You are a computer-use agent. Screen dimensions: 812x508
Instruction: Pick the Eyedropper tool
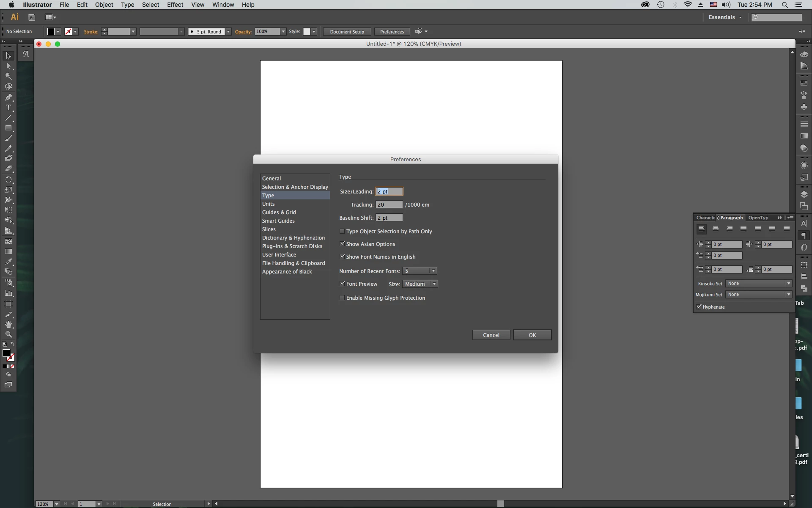8,262
